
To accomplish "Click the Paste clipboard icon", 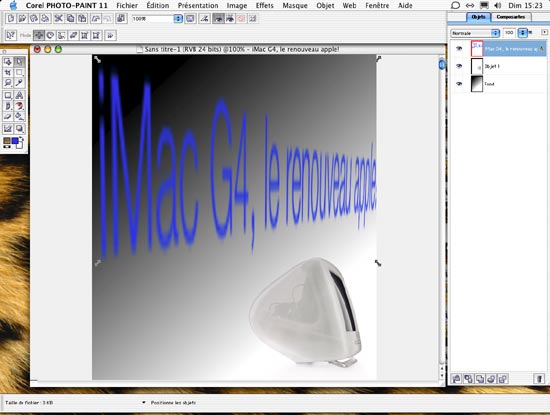I will click(x=82, y=18).
